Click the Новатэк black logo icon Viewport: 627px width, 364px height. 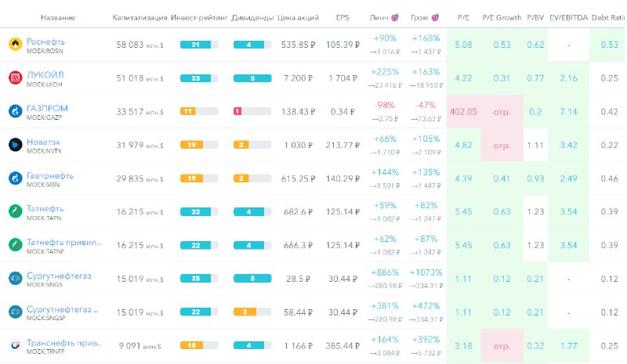click(15, 145)
